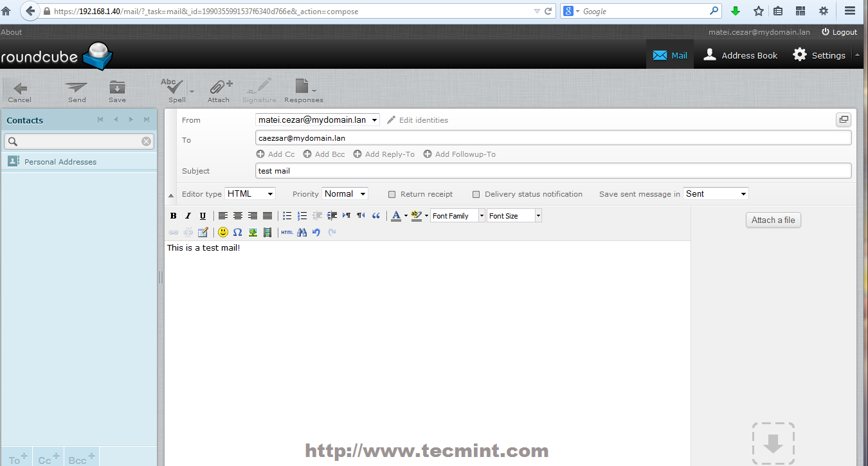
Task: Add a Bcc recipient field
Action: click(x=324, y=154)
